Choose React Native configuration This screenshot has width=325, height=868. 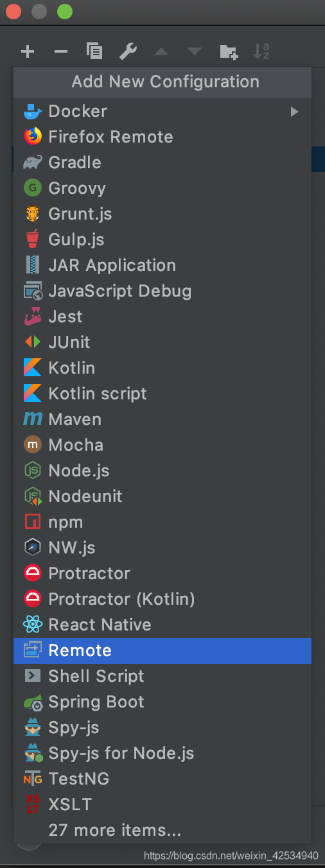(162, 625)
